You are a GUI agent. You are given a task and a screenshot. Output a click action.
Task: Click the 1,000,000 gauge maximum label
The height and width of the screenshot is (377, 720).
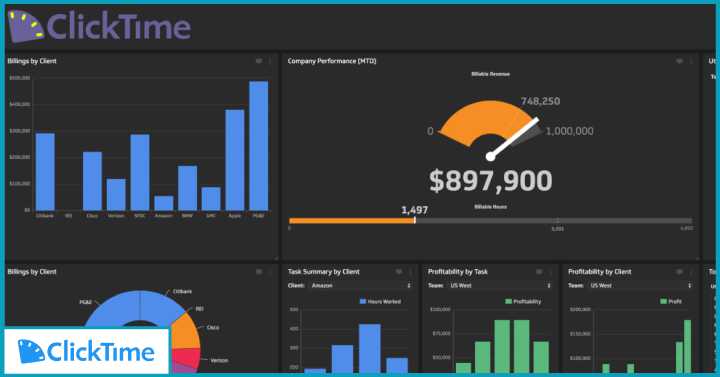tap(569, 131)
